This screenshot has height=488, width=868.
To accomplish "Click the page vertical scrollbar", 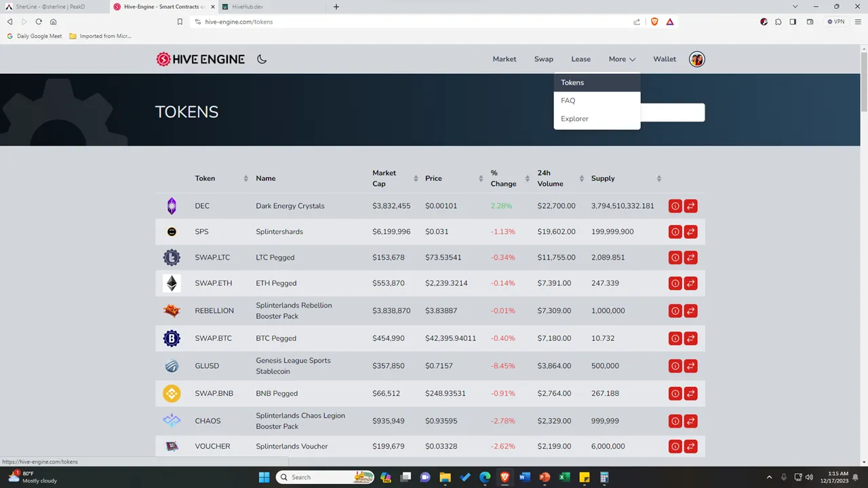I will (864, 81).
